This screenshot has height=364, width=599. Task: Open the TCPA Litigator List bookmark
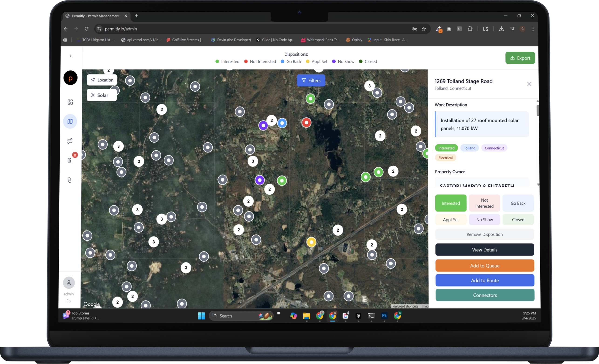[96, 40]
